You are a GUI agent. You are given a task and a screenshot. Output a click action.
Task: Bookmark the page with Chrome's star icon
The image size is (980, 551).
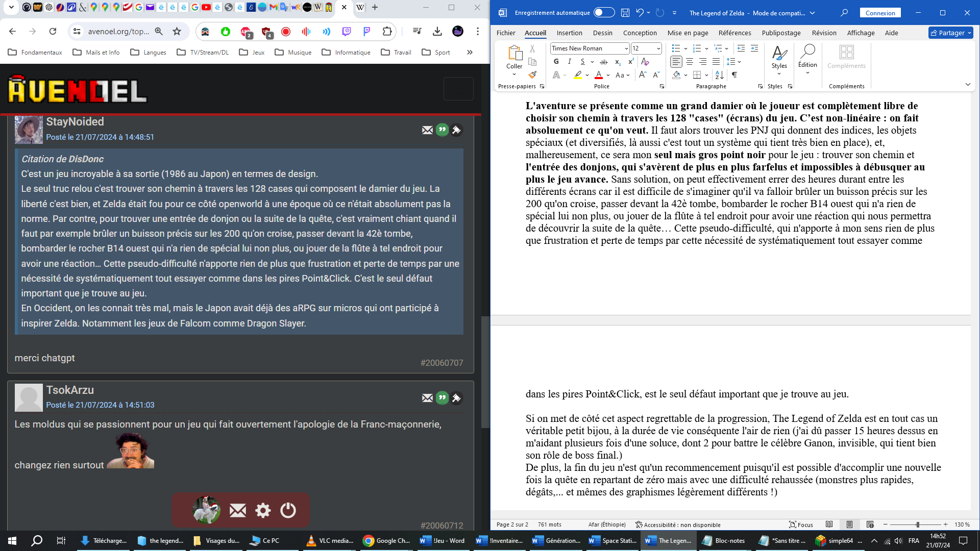(177, 32)
